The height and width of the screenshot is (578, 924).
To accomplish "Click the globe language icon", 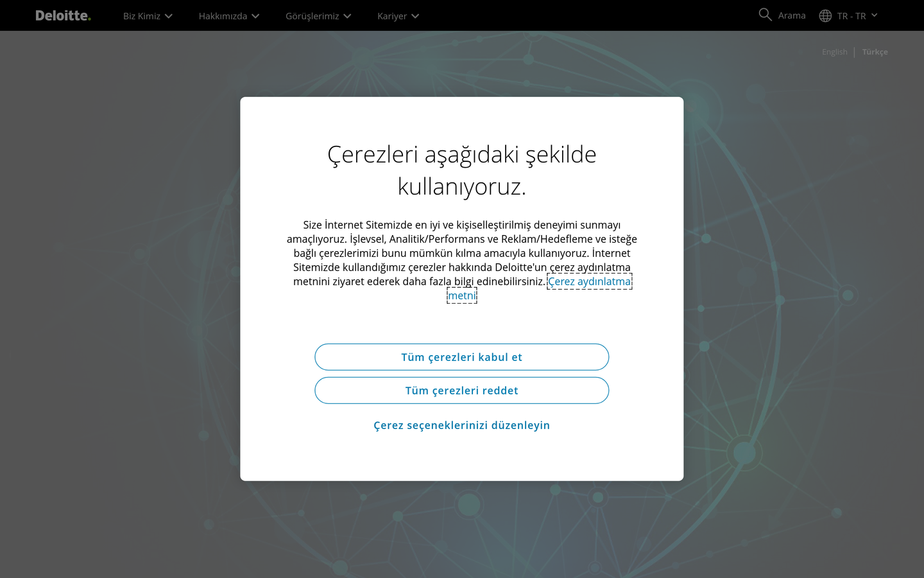I will 825,16.
